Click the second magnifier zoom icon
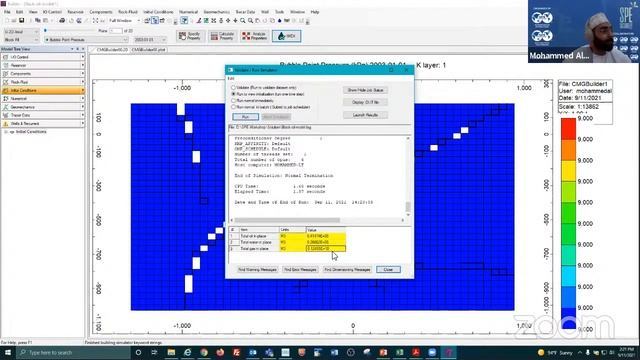This screenshot has width=640, height=360. [x=250, y=20]
